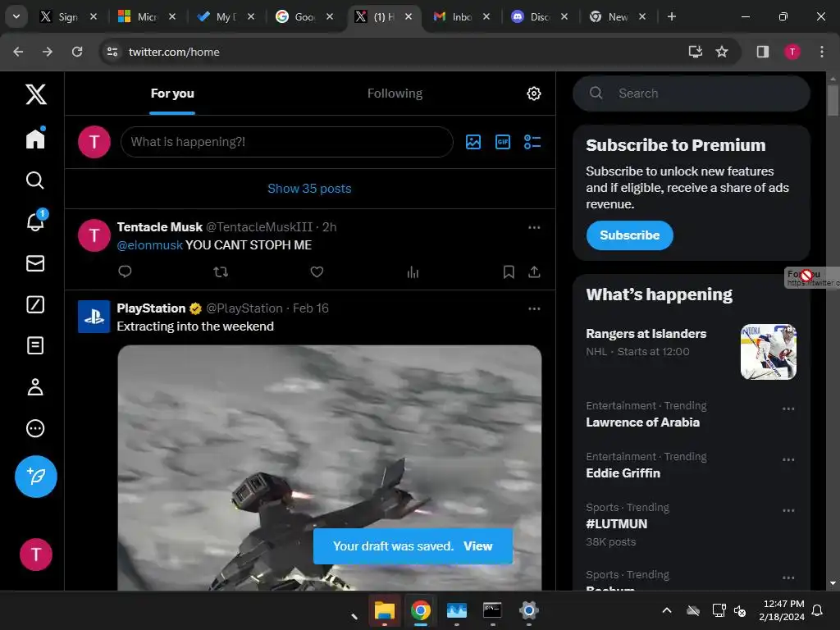This screenshot has height=630, width=840.
Task: Repost Tentacle Musk's post
Action: point(221,272)
